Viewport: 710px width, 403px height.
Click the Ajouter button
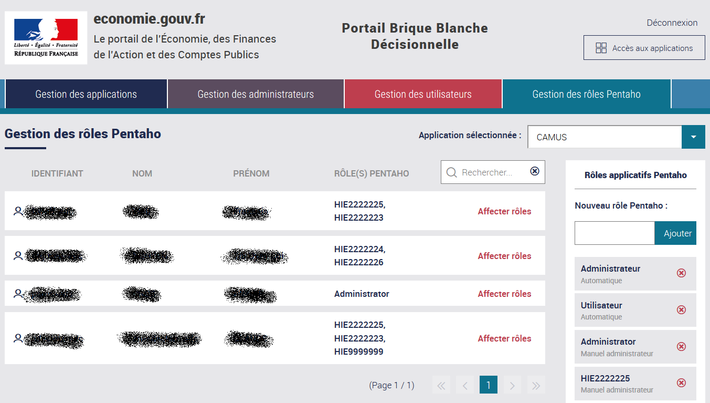pyautogui.click(x=676, y=233)
